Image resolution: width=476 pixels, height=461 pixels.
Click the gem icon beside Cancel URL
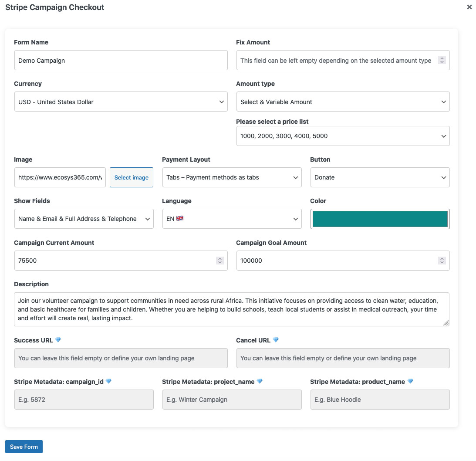click(x=276, y=340)
